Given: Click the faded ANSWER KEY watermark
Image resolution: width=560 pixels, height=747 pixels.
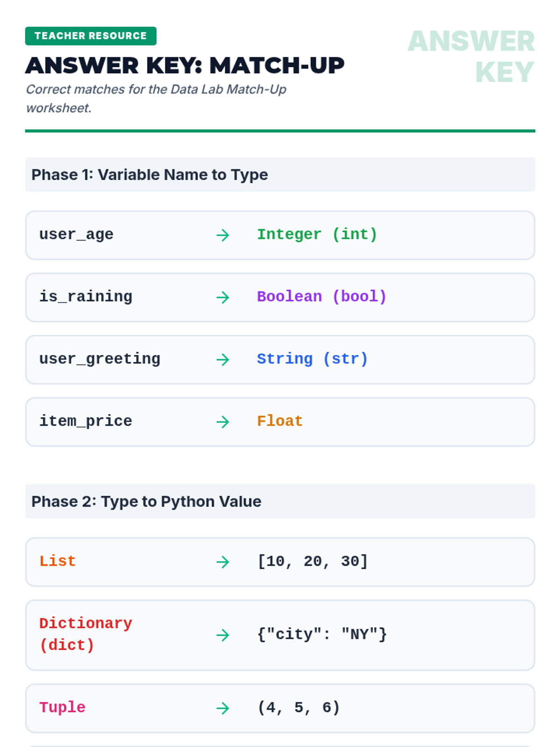Looking at the screenshot, I should click(471, 56).
